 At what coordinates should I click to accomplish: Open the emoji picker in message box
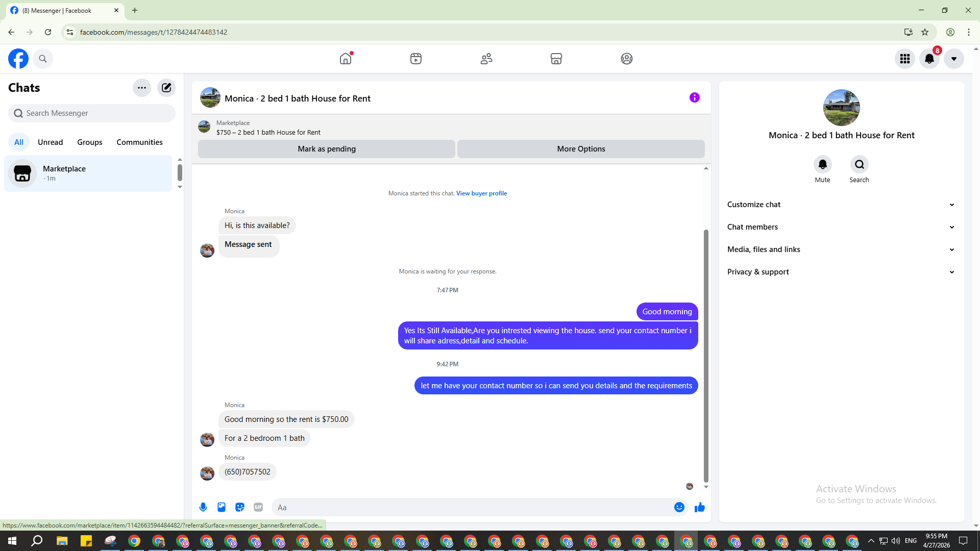point(679,507)
